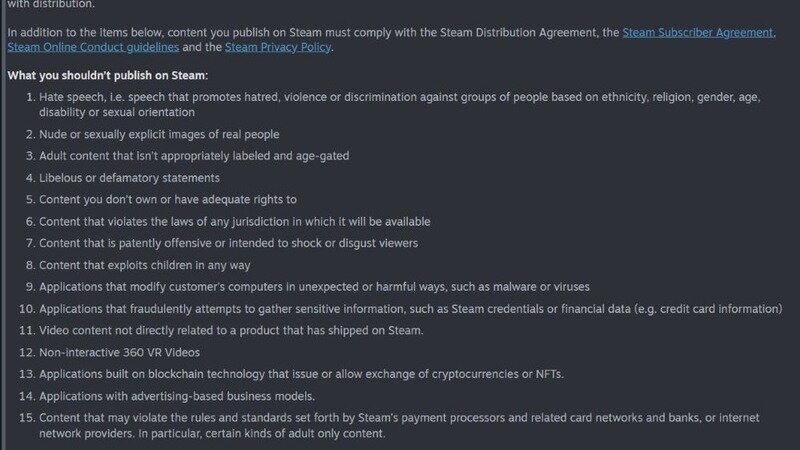Open the Steam Online Conduct guidelines link
The image size is (800, 450).
pos(93,47)
